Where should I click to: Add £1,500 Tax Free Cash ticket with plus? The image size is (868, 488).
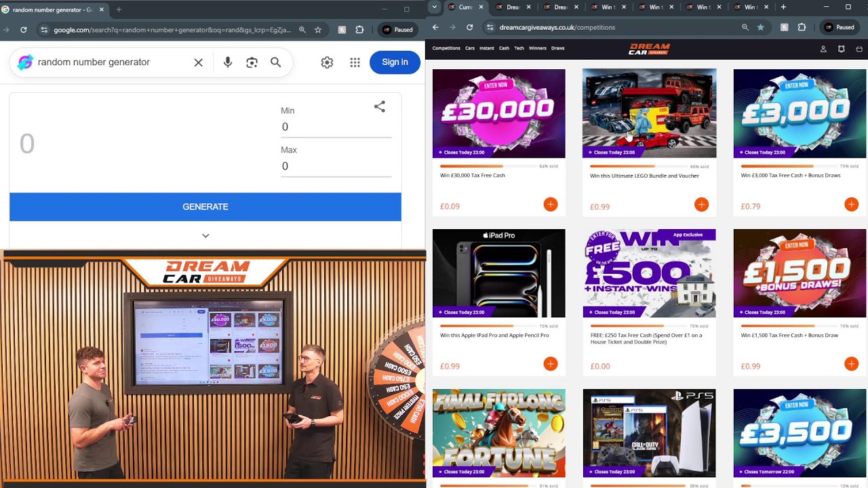tap(851, 365)
